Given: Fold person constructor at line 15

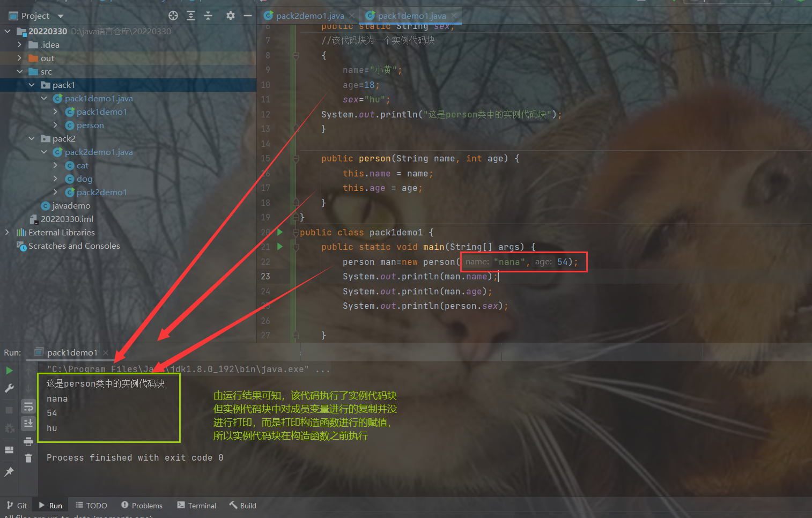Looking at the screenshot, I should point(296,159).
